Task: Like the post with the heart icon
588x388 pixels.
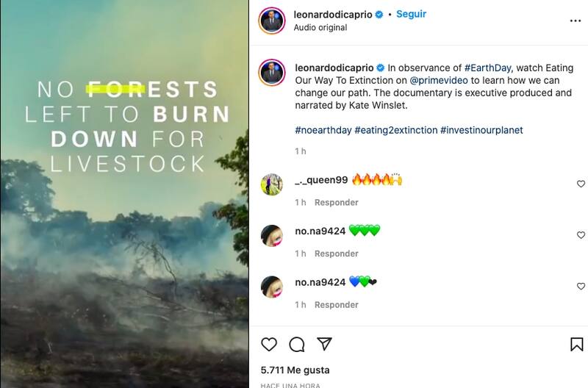Action: tap(269, 344)
